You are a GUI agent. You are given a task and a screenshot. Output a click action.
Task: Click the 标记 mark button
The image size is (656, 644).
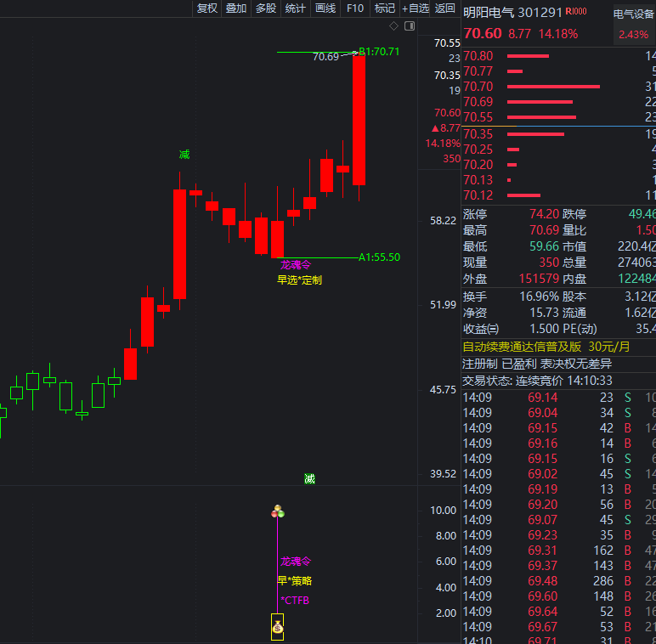(x=385, y=8)
